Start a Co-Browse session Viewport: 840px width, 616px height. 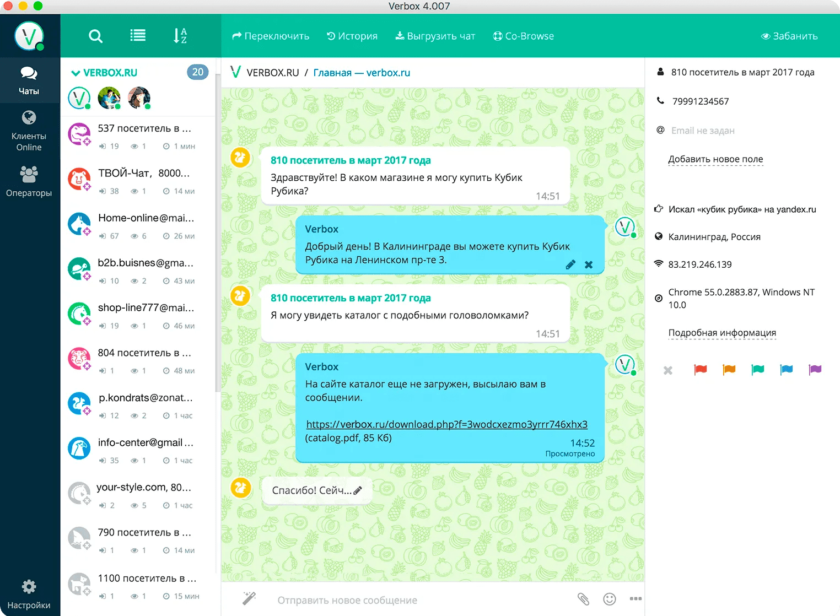coord(524,36)
